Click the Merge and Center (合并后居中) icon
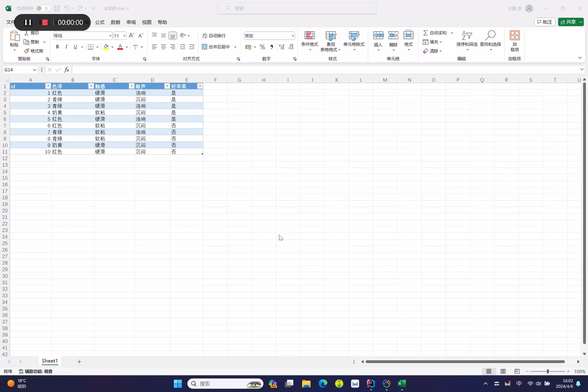This screenshot has height=392, width=588. 205,47
